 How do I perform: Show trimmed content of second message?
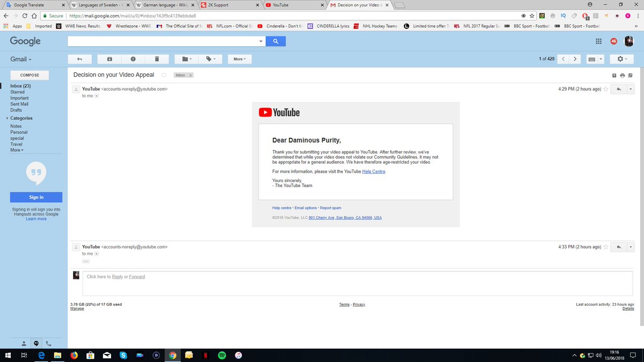point(86,261)
